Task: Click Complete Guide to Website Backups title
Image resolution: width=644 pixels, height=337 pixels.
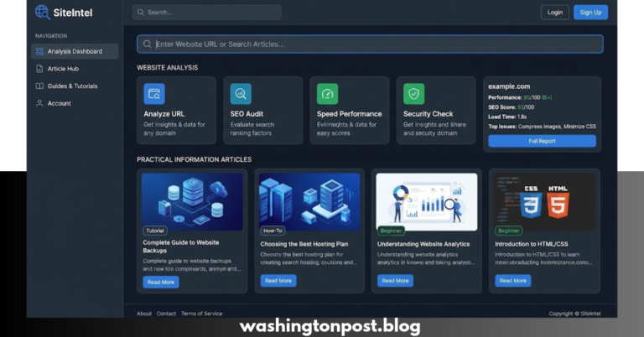Action: click(181, 246)
